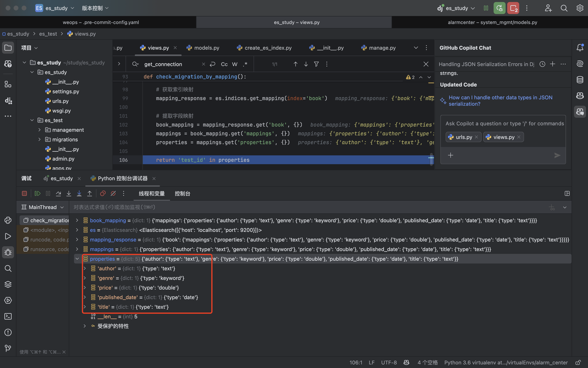
Task: Click the Step Out debugger icon
Action: [89, 193]
